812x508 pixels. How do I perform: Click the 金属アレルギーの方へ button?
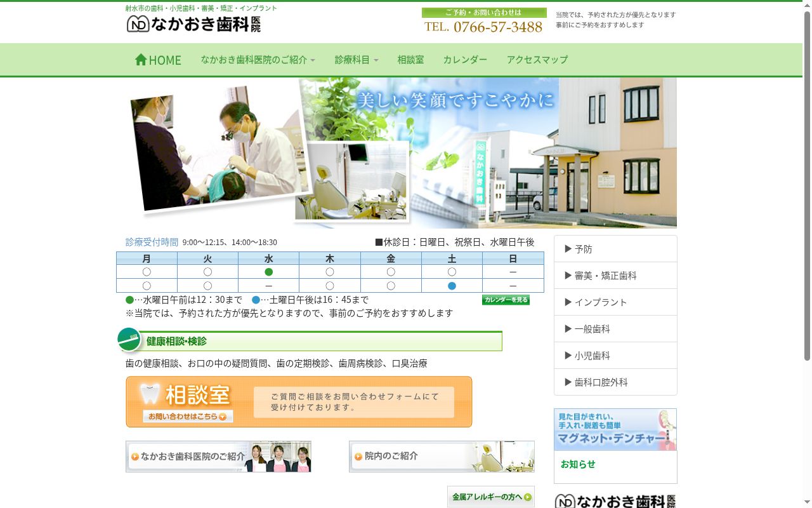click(x=491, y=497)
